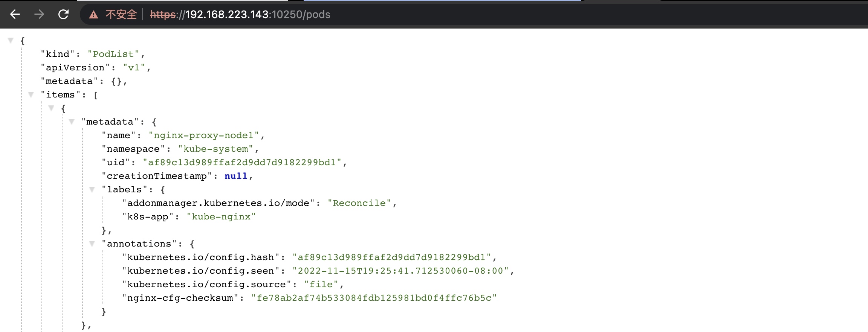Collapse the "metadata" object of nginx-proxy-node1
Screen dimensions: 868x332
click(72, 122)
